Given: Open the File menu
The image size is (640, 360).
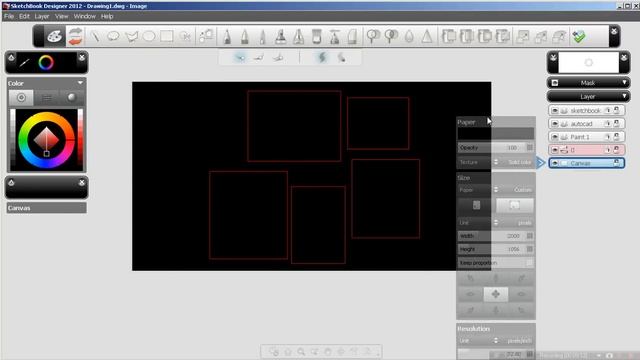Looking at the screenshot, I should point(9,16).
